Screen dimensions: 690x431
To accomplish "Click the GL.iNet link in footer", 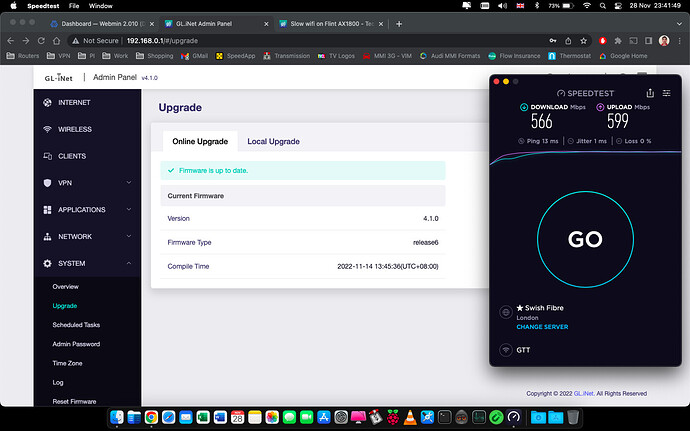I will pyautogui.click(x=584, y=394).
